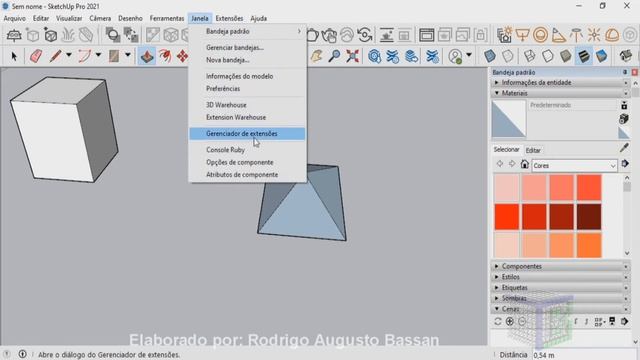Activate the Push/Pull tool
Image resolution: width=640 pixels, height=360 pixels.
tap(147, 56)
